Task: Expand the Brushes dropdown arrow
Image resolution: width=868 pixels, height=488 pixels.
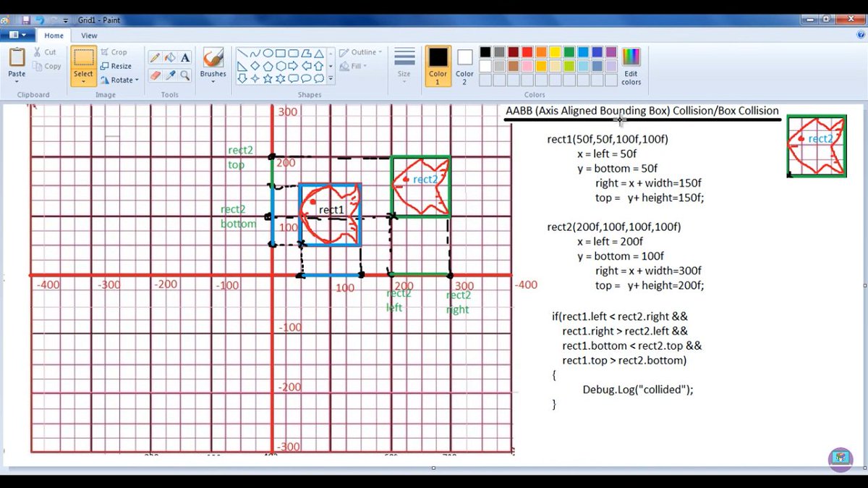Action: [213, 82]
